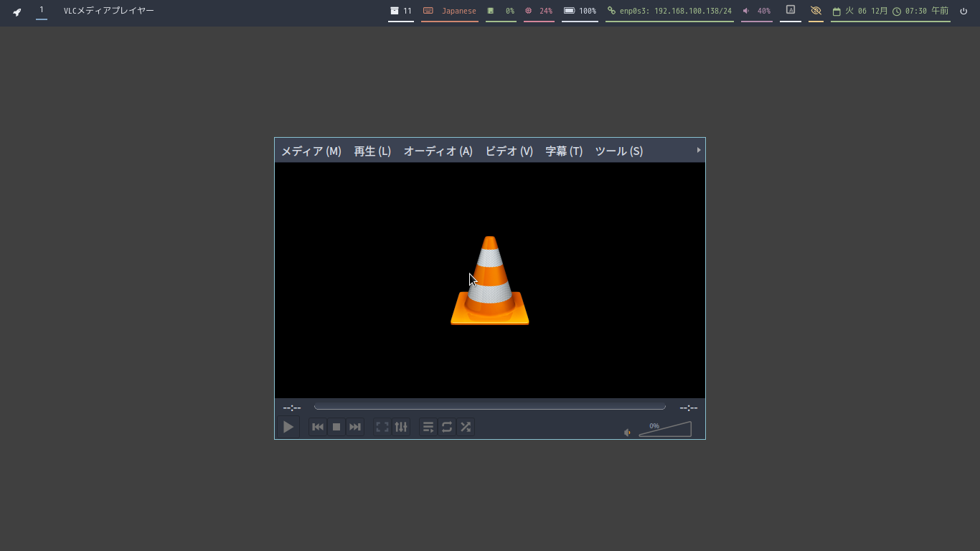Click the VLCメディアプレイヤー window title

click(109, 11)
